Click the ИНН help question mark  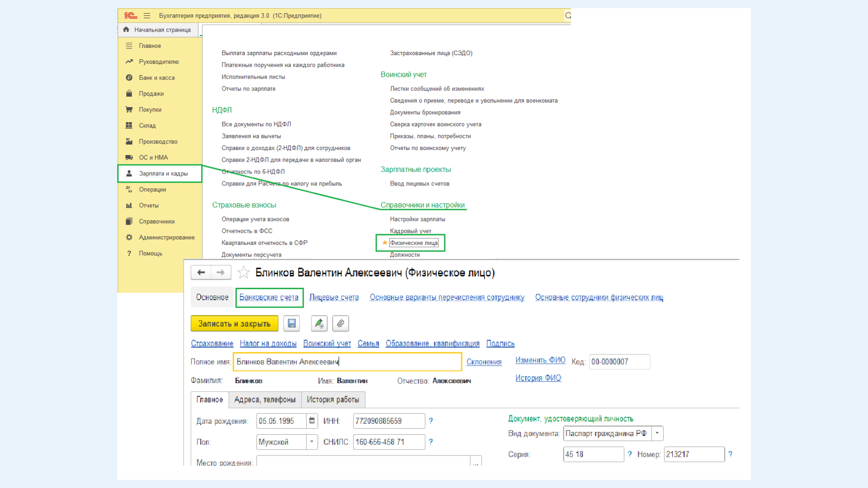pyautogui.click(x=431, y=421)
